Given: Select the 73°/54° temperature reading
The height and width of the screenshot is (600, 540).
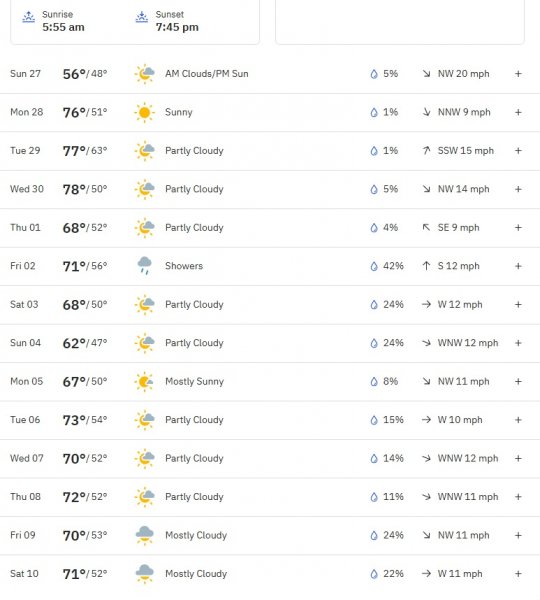Looking at the screenshot, I should (85, 420).
